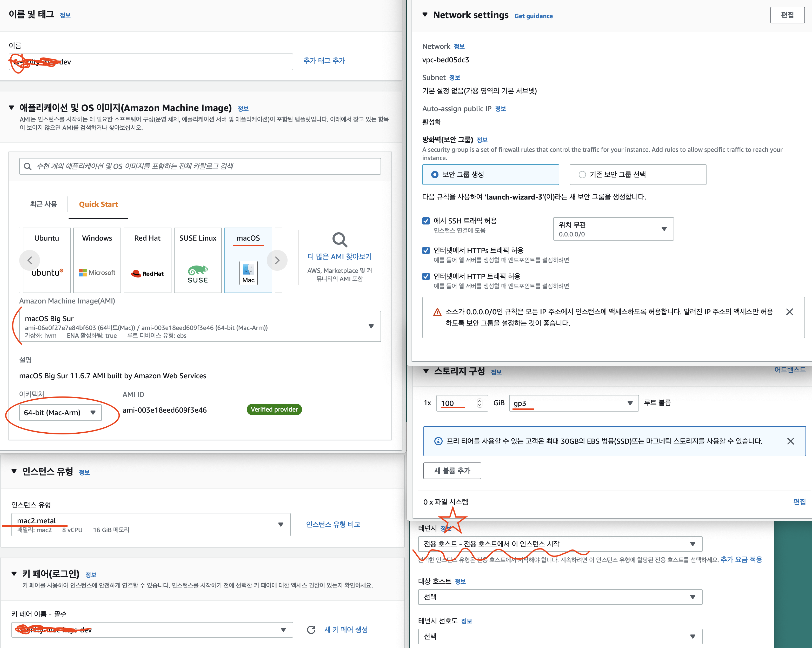Collapse the Network settings section

coord(425,15)
